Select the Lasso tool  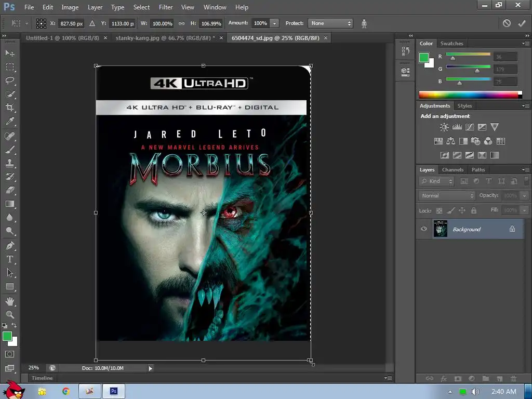click(x=10, y=81)
